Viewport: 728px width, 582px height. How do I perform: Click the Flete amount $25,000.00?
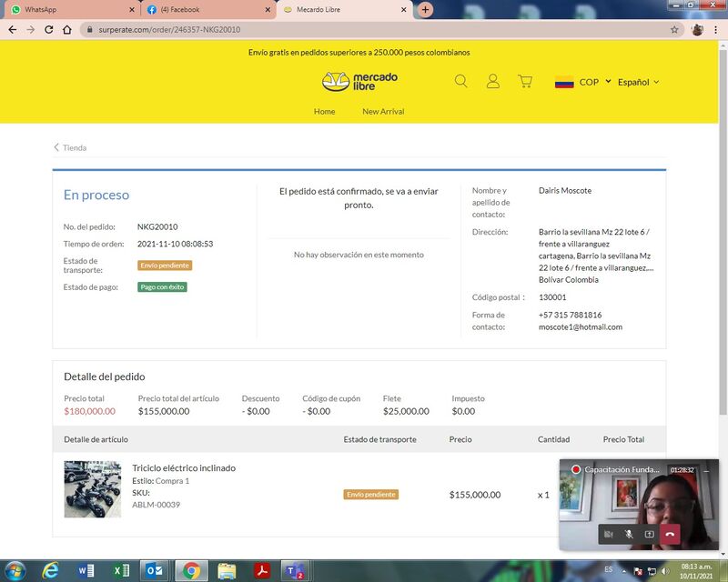406,411
